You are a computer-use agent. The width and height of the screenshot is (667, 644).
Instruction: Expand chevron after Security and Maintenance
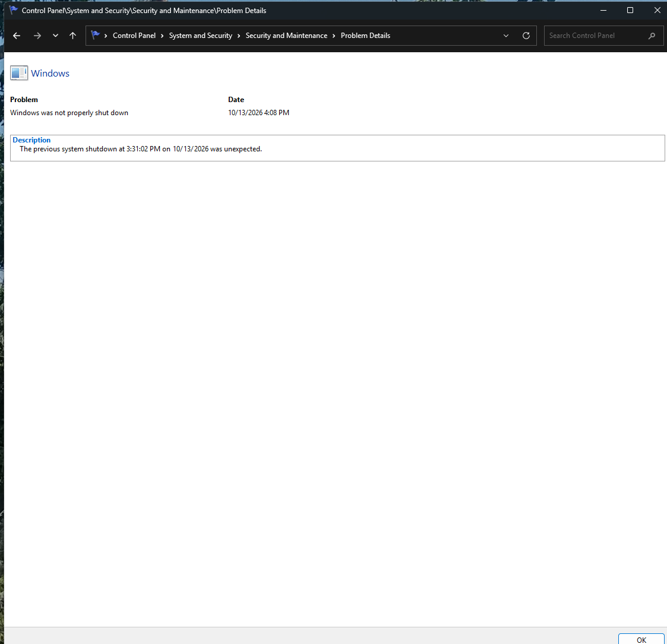click(x=334, y=36)
